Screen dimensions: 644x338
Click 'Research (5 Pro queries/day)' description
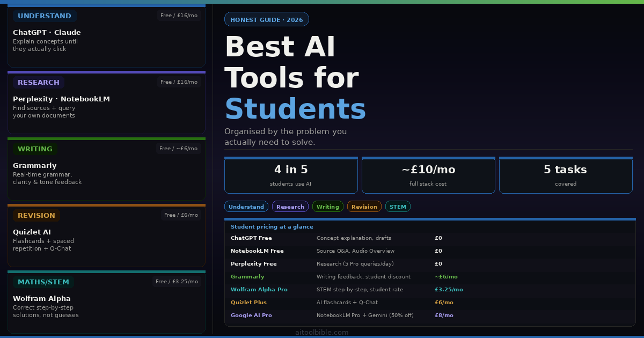[x=355, y=264]
